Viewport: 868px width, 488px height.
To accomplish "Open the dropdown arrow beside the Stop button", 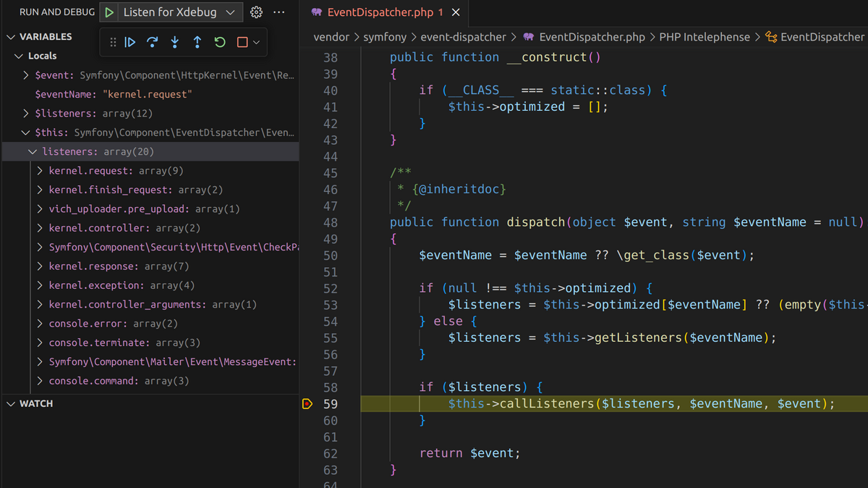I will [255, 42].
